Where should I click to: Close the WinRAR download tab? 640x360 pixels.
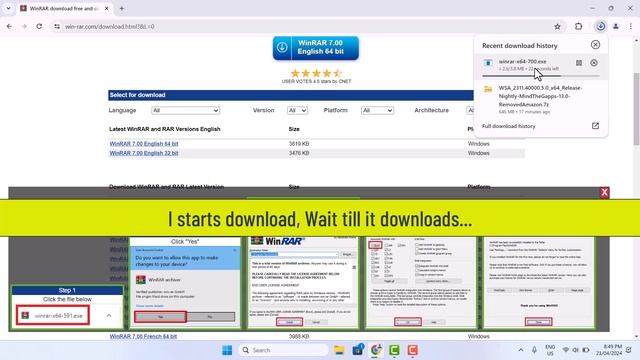coord(107,8)
